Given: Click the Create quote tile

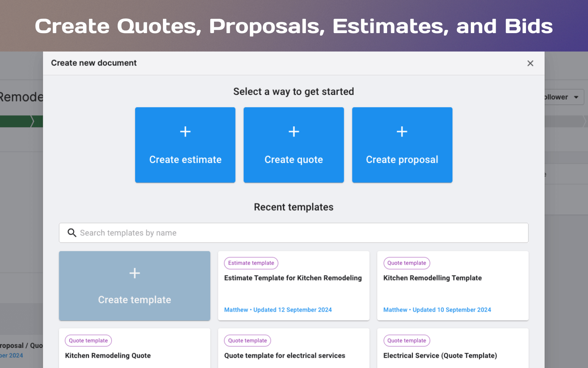Looking at the screenshot, I should click(x=294, y=145).
